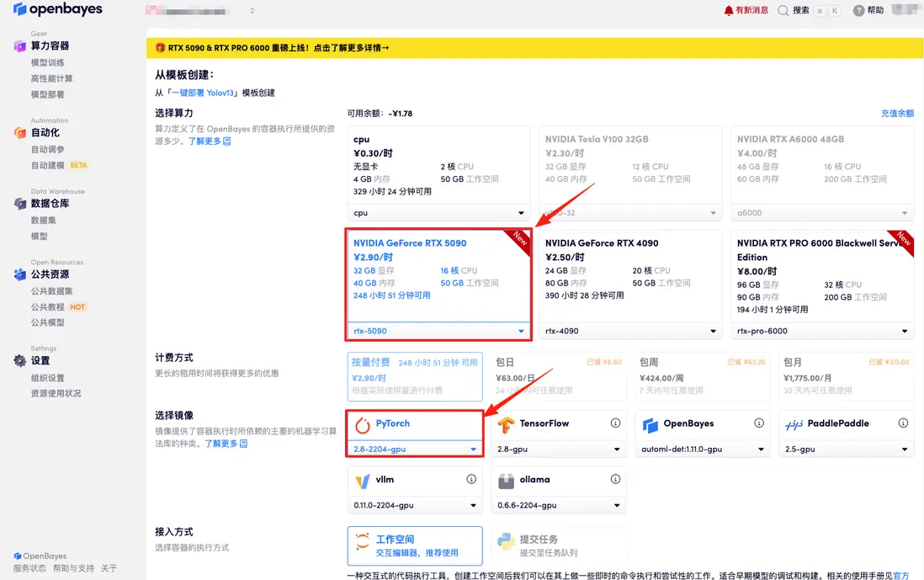924x580 pixels.
Task: Open vllm 0.11.0-2204-gpu version dropdown
Action: coord(415,505)
